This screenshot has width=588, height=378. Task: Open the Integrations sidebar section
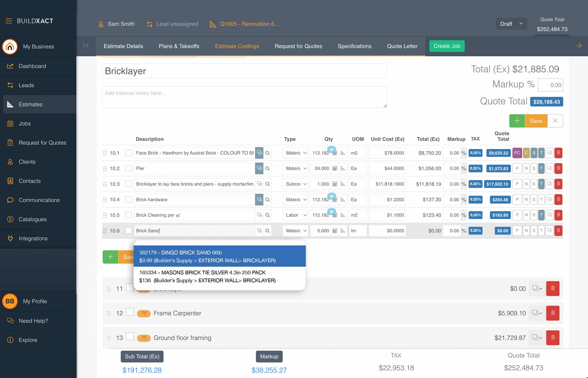pyautogui.click(x=33, y=238)
